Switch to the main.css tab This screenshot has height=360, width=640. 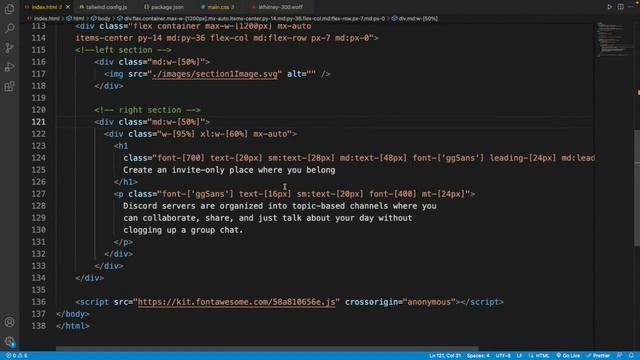click(218, 7)
